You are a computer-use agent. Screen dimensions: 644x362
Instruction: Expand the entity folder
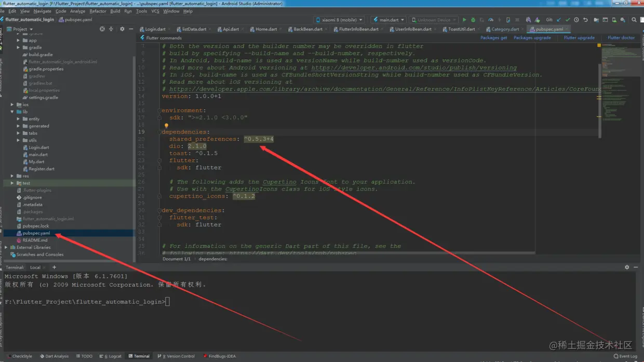click(19, 119)
